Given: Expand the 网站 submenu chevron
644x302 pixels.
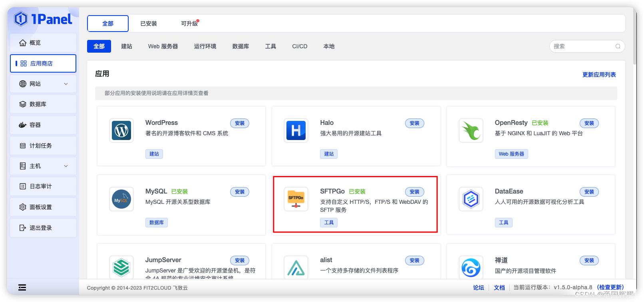Looking at the screenshot, I should pos(66,84).
